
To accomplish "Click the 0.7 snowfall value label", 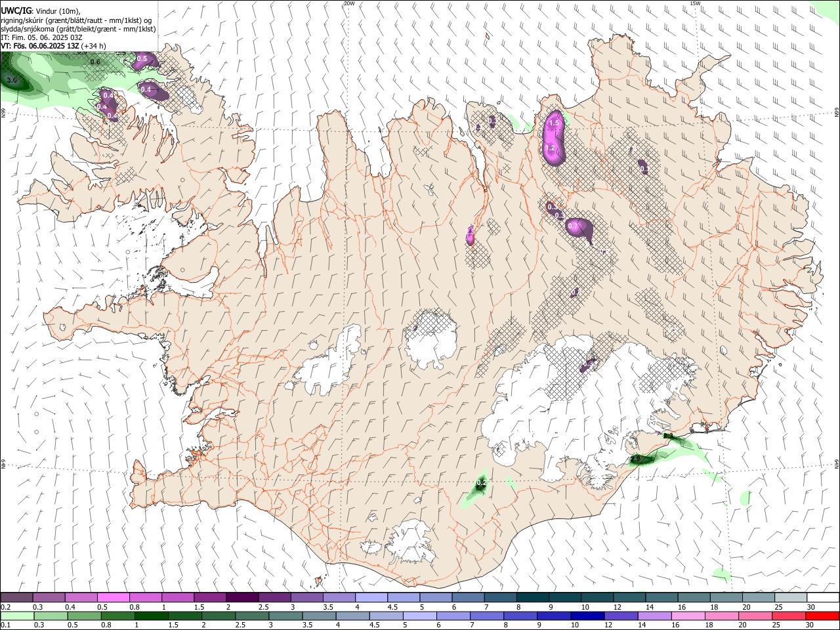I will coord(574,226).
